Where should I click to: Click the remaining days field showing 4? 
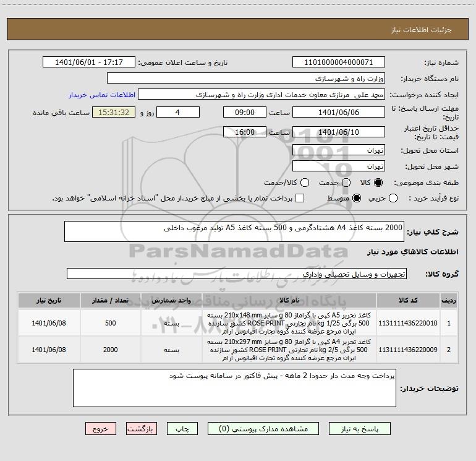(x=178, y=112)
